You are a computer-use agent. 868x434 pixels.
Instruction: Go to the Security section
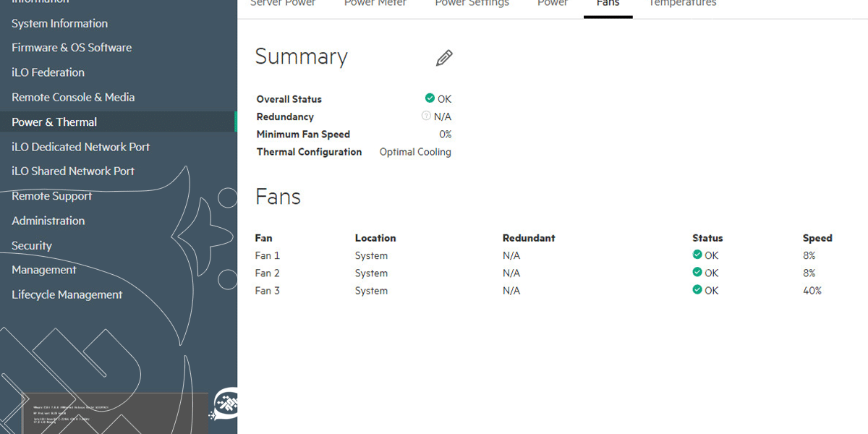pyautogui.click(x=32, y=245)
